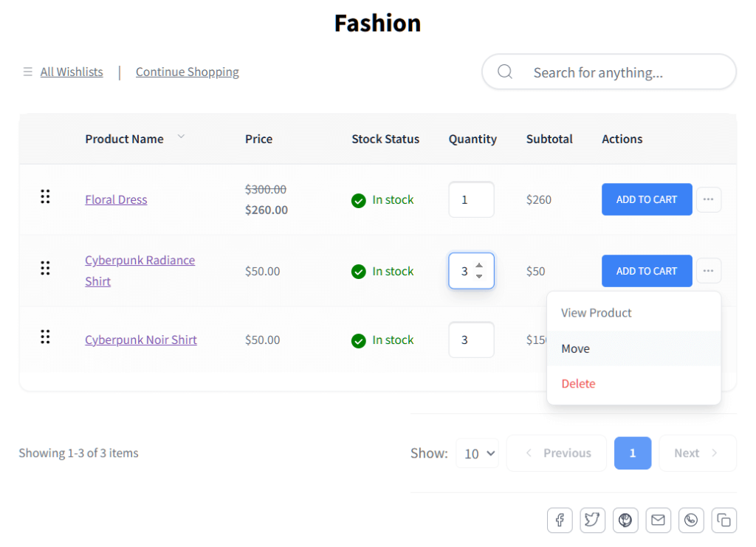Copy the wishlist link icon
The image size is (756, 547).
[724, 520]
